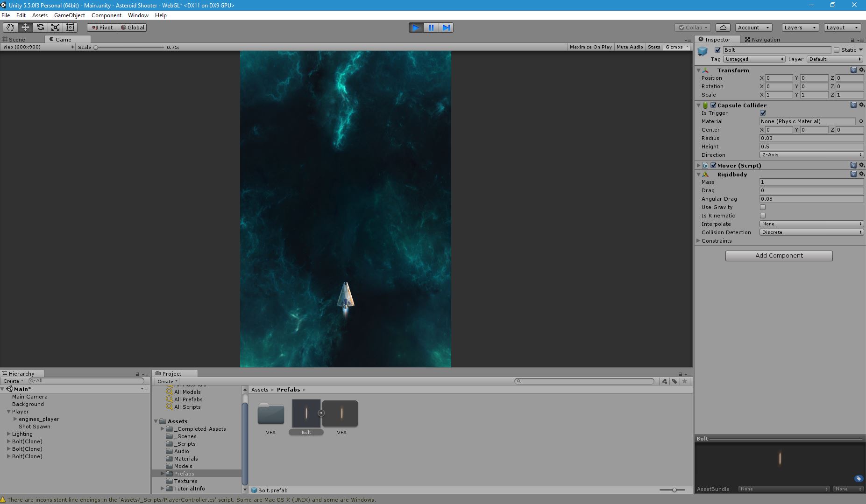Toggle Pivot handle mode
The height and width of the screenshot is (504, 866).
point(102,28)
